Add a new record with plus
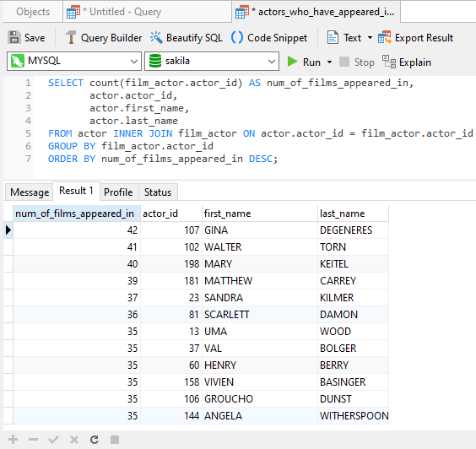Image resolution: width=476 pixels, height=449 pixels. (13, 439)
